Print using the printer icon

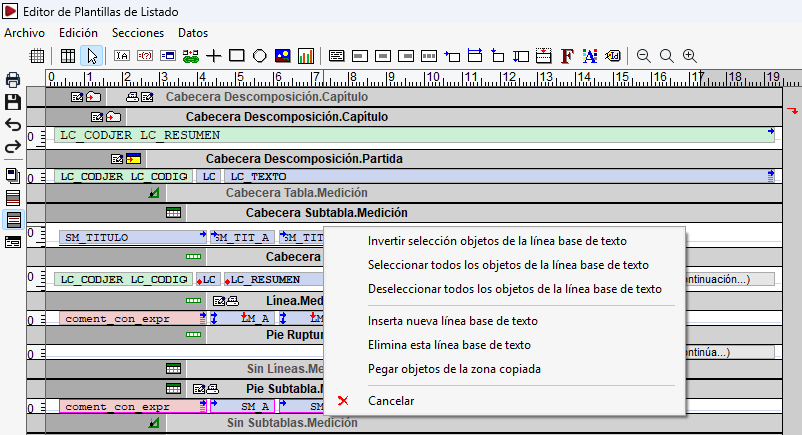[13, 79]
